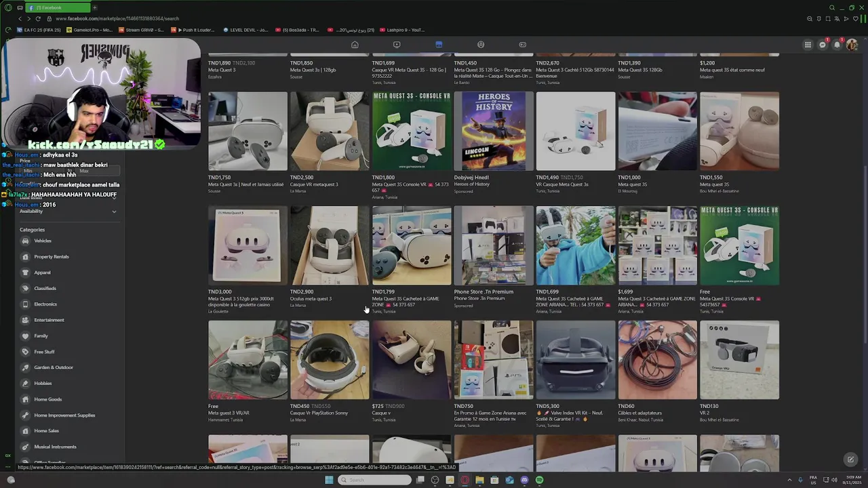Click the Windows taskbar Search box
868x488 pixels.
[375, 480]
